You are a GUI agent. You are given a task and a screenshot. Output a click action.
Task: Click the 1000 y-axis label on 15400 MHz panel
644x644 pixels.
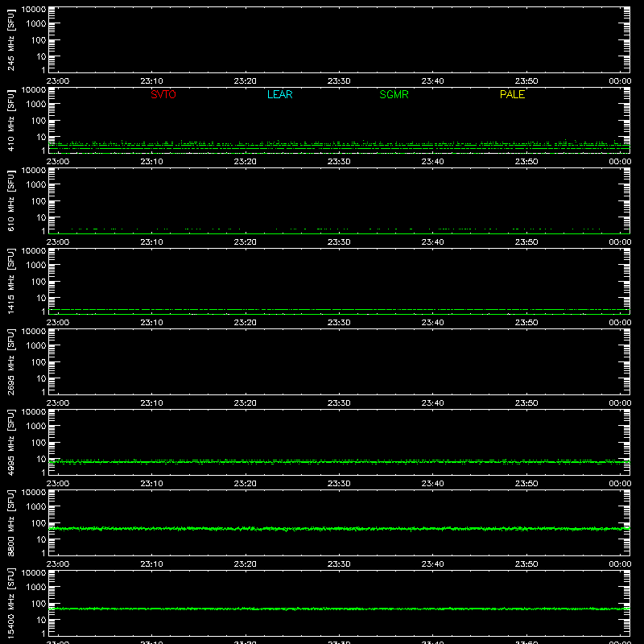pos(36,588)
